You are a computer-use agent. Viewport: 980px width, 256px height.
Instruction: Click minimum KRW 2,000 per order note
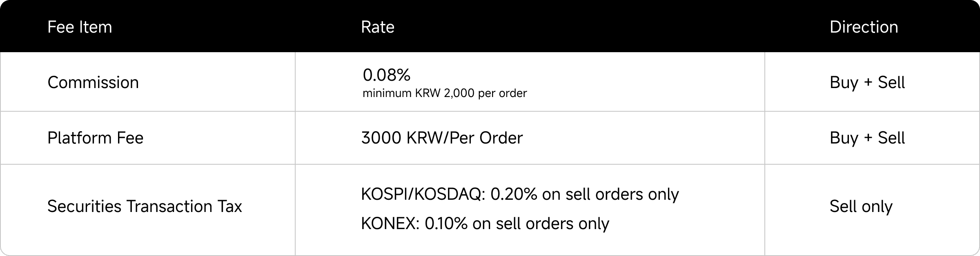(445, 93)
